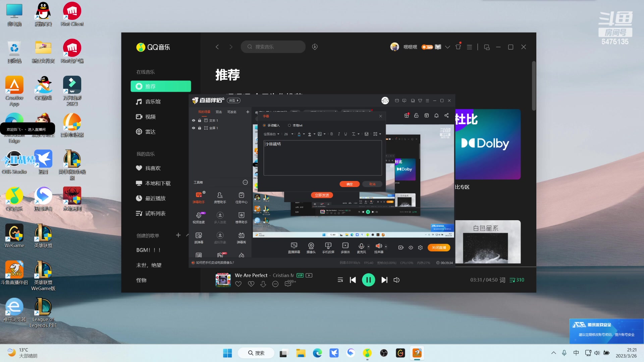The image size is (644, 362).
Task: Click the fill color bucket swatch
Action: pos(310,134)
